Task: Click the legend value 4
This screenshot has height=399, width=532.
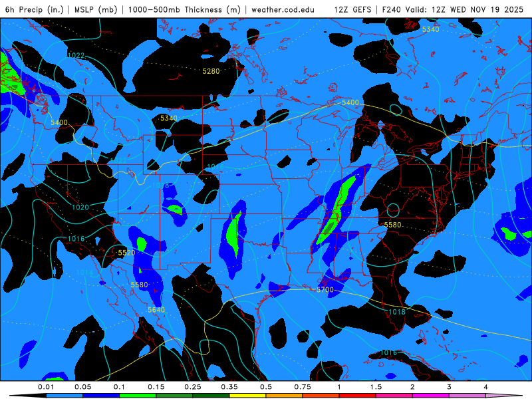Action: tap(485, 387)
